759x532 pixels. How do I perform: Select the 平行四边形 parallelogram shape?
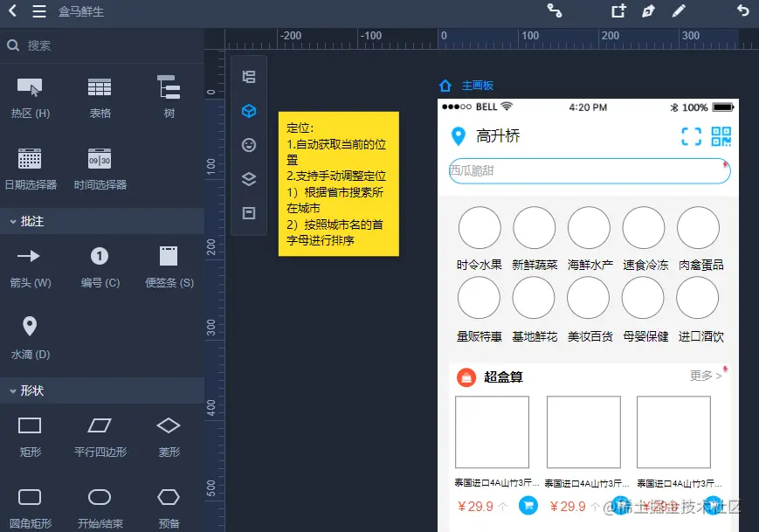[x=100, y=436]
